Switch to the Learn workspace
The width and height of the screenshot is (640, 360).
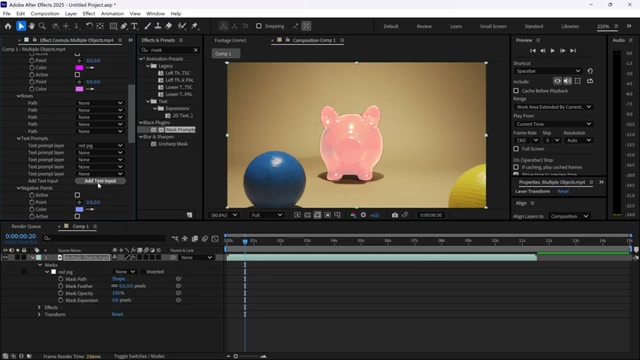[456, 26]
